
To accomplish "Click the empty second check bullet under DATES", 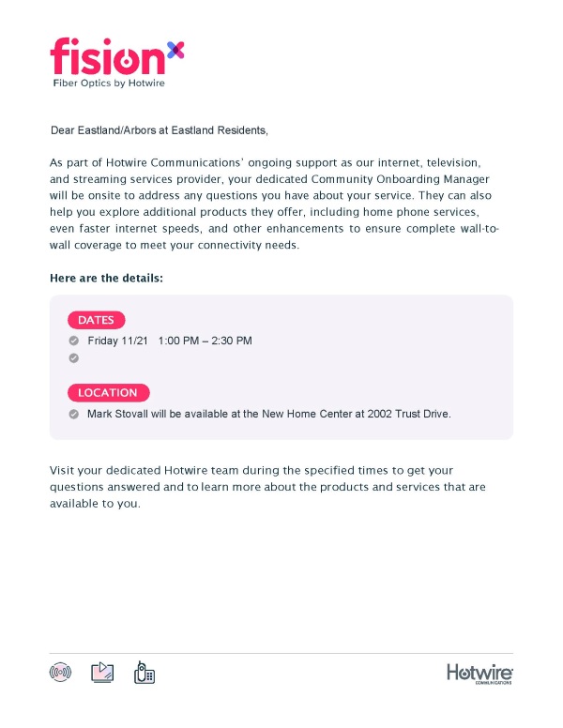I will [74, 357].
